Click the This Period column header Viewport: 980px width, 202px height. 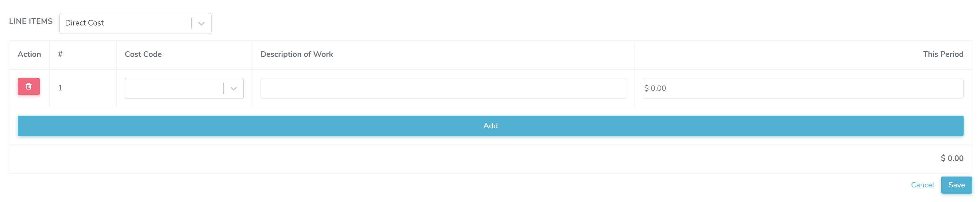point(943,54)
